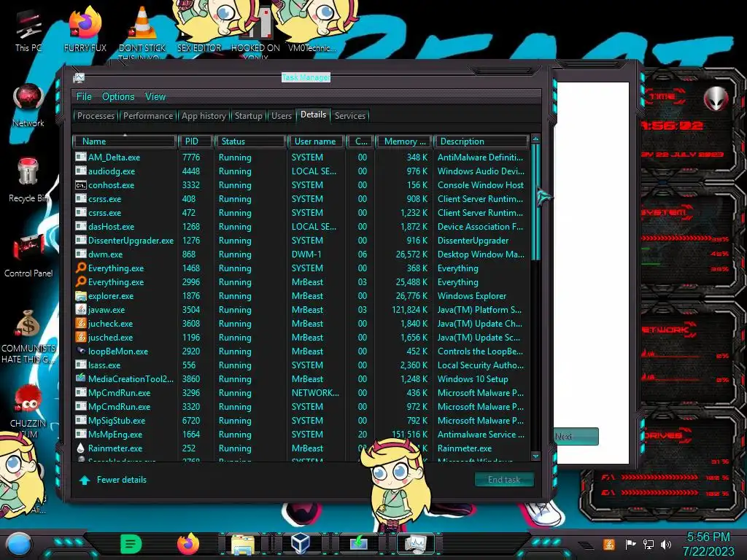Open the volume speaker tray icon
Viewport: 747px width, 560px height.
[666, 544]
